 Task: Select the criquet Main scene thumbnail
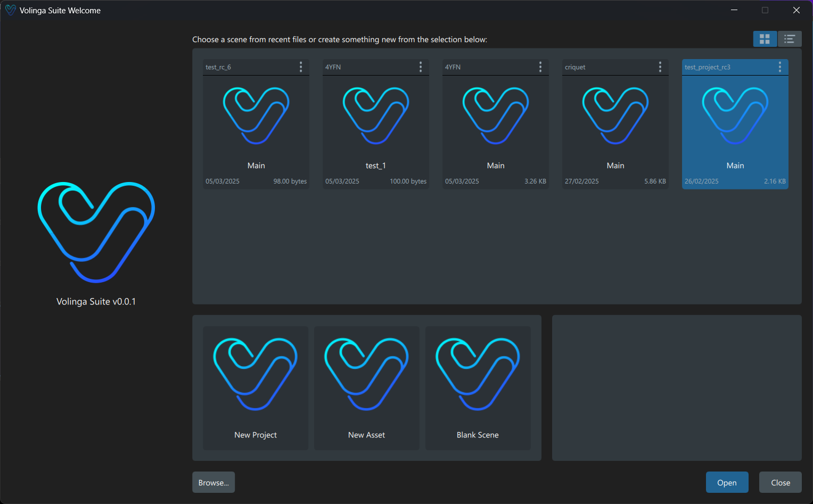tap(615, 116)
